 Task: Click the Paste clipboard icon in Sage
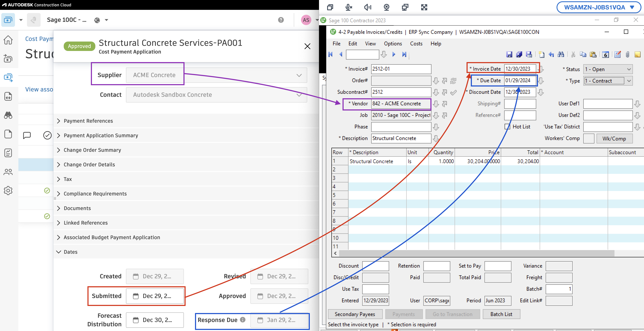(x=593, y=54)
